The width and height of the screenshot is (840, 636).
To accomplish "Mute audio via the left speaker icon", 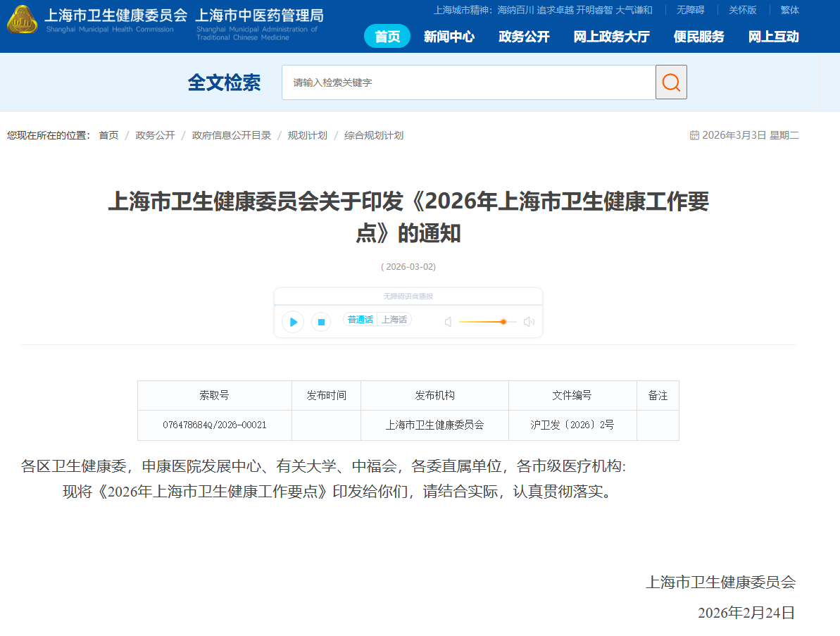I will [448, 321].
